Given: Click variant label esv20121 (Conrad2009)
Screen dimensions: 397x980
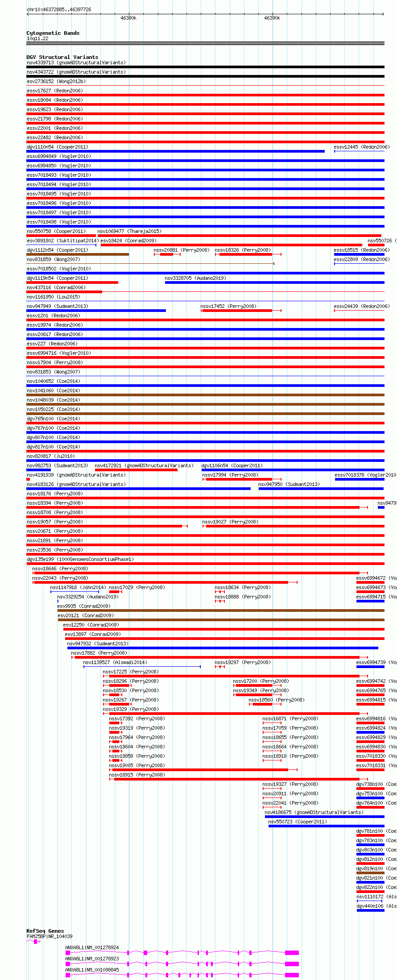Looking at the screenshot, I should 86,615.
